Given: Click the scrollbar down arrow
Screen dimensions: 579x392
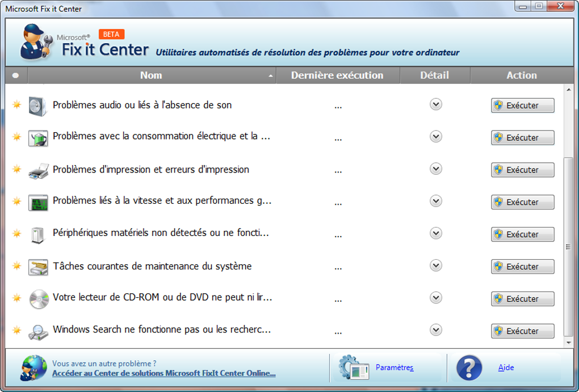Looking at the screenshot, I should pos(569,343).
